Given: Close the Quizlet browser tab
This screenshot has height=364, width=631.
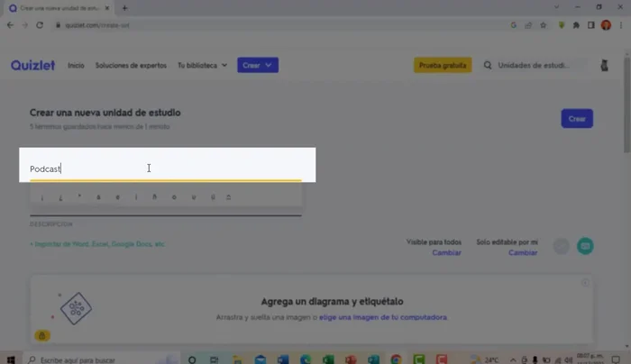Looking at the screenshot, I should [x=107, y=7].
